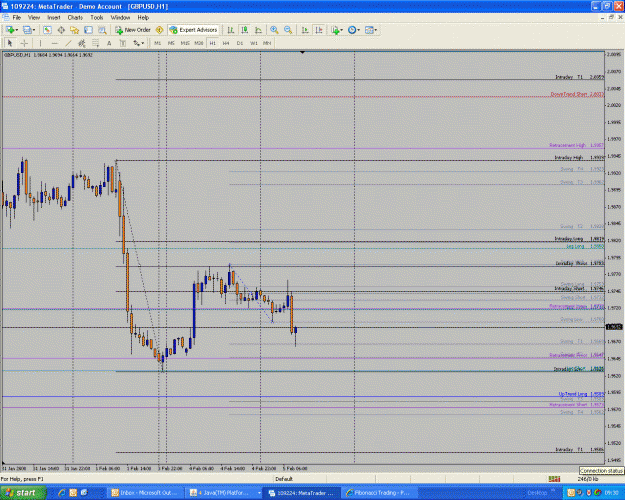Open the File menu

click(x=17, y=18)
